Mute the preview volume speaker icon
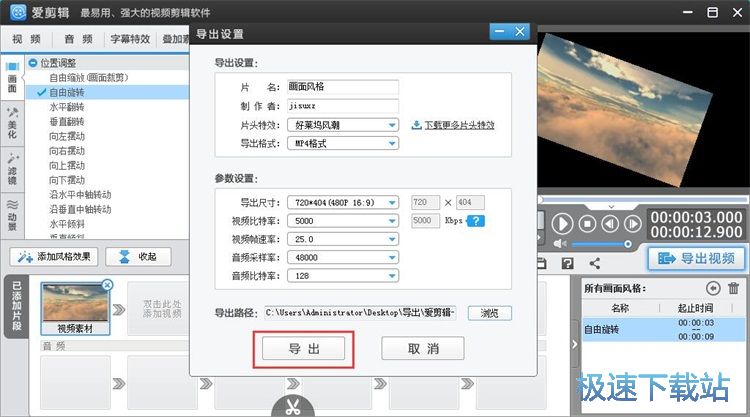Viewport: 750px width, 417px height. coord(559,244)
